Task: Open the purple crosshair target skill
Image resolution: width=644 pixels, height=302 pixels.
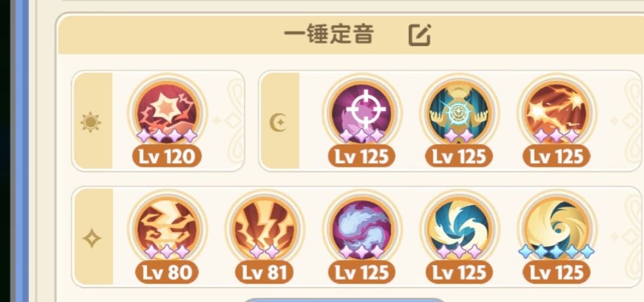Action: pos(362,112)
